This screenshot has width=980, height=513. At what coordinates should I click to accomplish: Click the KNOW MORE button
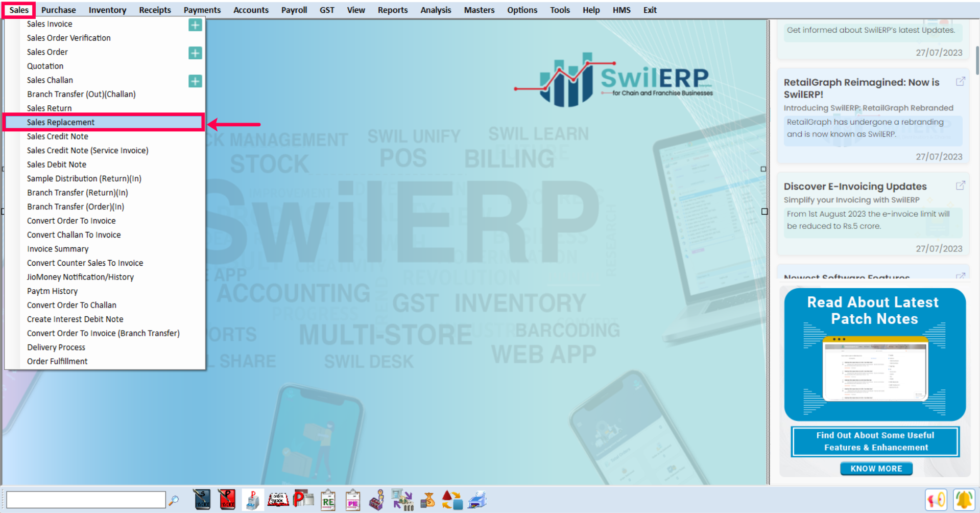[x=876, y=469]
